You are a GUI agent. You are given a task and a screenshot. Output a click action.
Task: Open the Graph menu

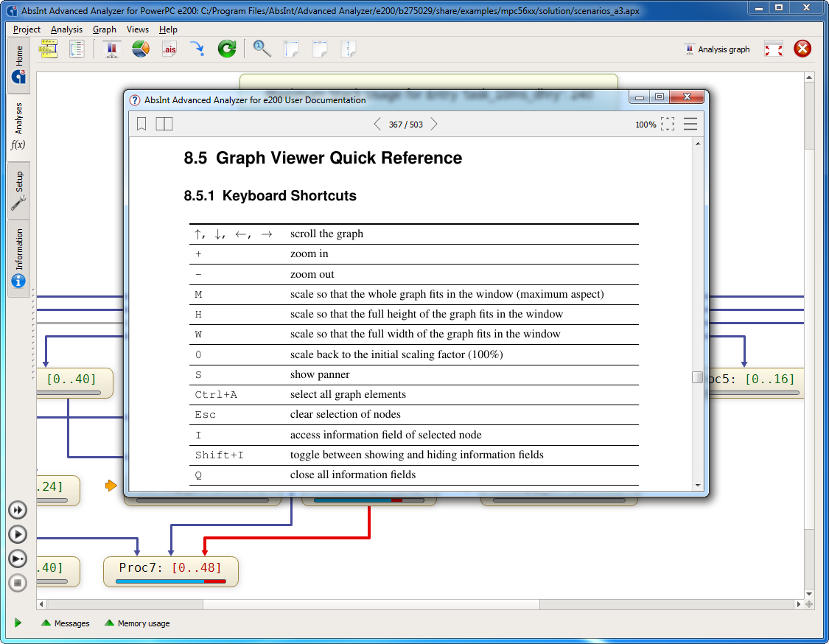point(104,29)
